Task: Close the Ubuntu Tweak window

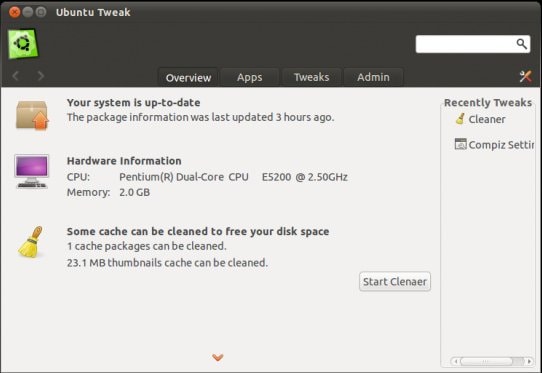Action: point(15,12)
